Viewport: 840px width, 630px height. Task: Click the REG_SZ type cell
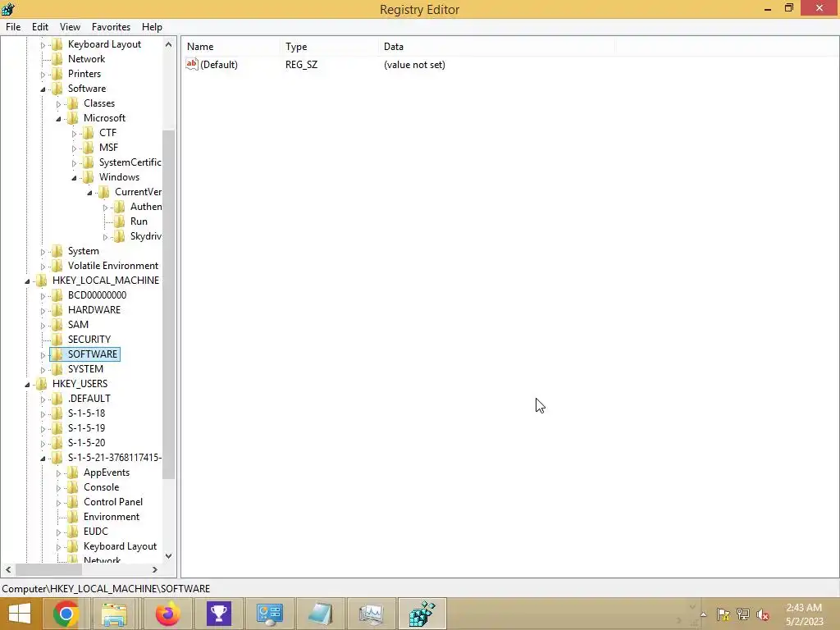[x=301, y=65]
